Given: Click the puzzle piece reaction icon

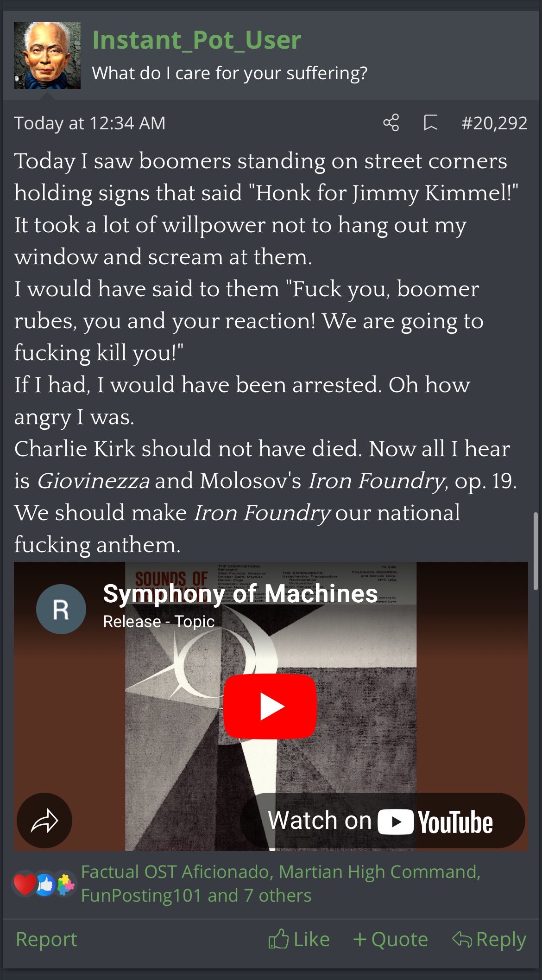Looking at the screenshot, I should point(66,885).
